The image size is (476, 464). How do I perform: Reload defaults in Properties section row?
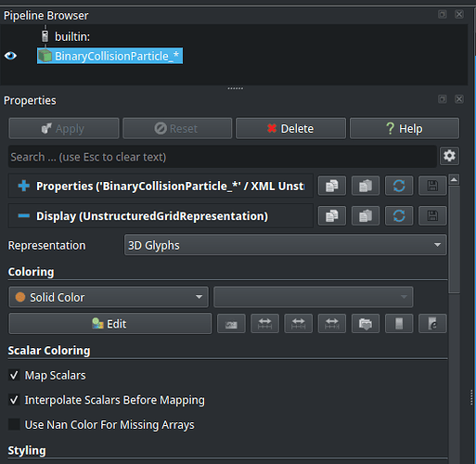[x=399, y=186]
